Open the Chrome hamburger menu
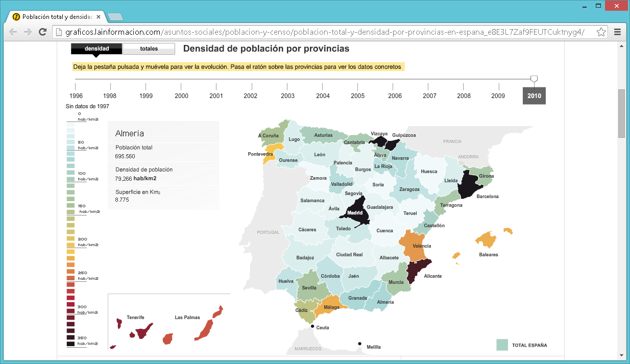Image resolution: width=630 pixels, height=364 pixels. tap(617, 32)
